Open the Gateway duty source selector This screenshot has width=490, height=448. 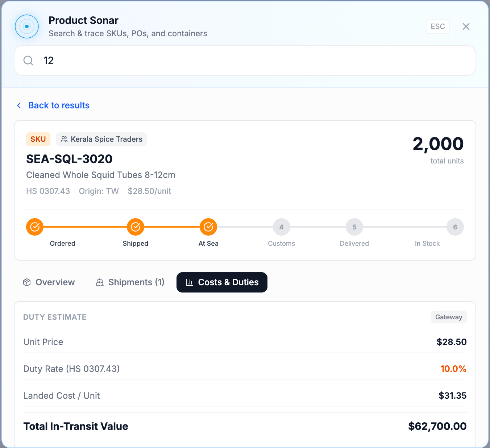point(449,317)
